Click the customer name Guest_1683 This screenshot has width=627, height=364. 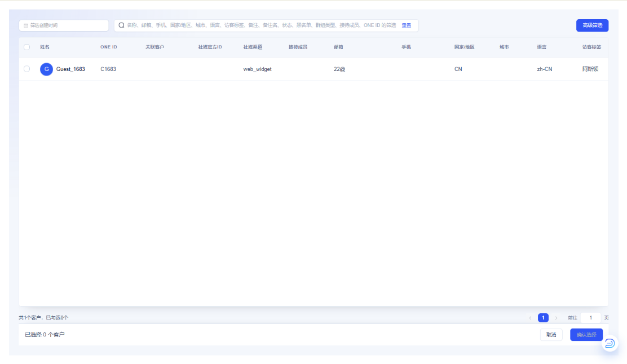(71, 69)
